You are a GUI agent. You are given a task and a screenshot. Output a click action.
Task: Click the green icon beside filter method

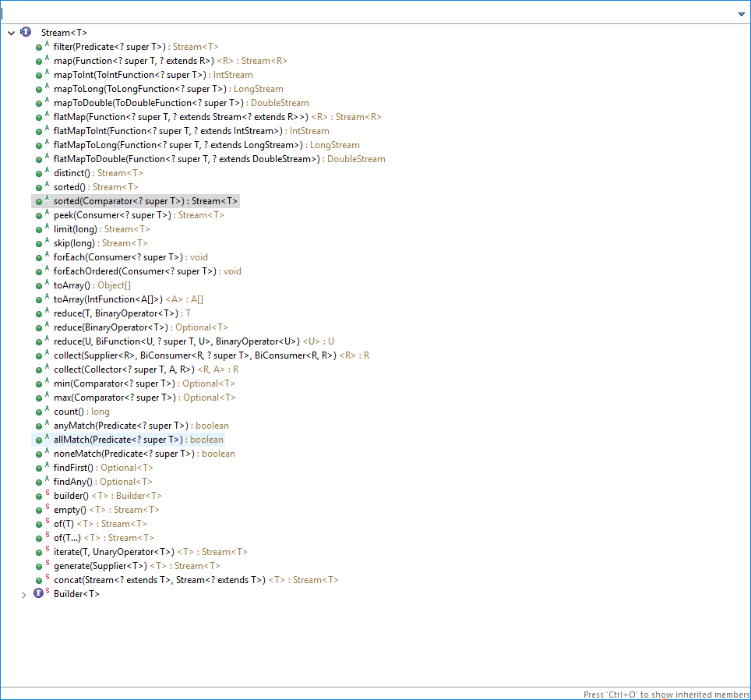pyautogui.click(x=39, y=47)
